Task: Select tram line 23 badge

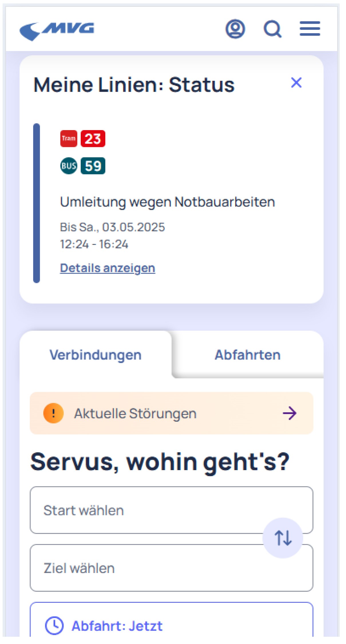Action: coord(93,139)
